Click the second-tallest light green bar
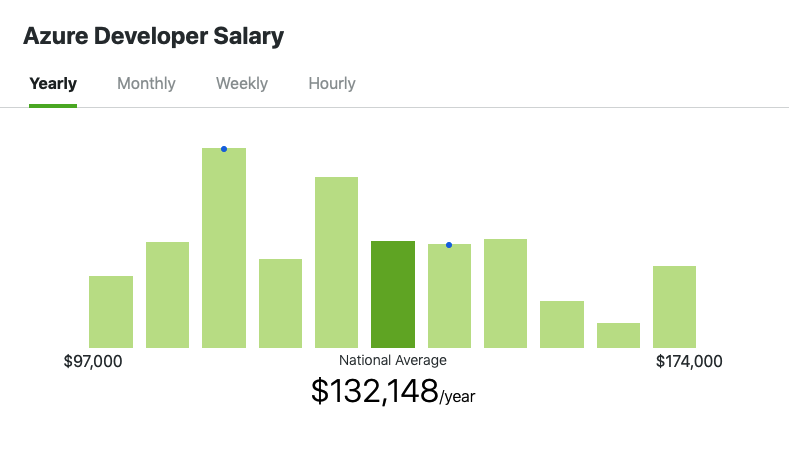789x450 pixels. (x=337, y=262)
